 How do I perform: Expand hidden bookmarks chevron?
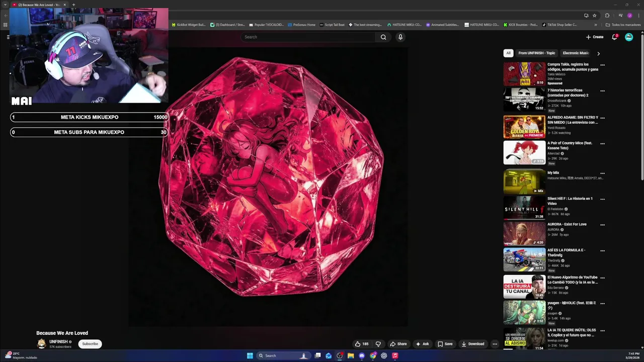(x=596, y=25)
